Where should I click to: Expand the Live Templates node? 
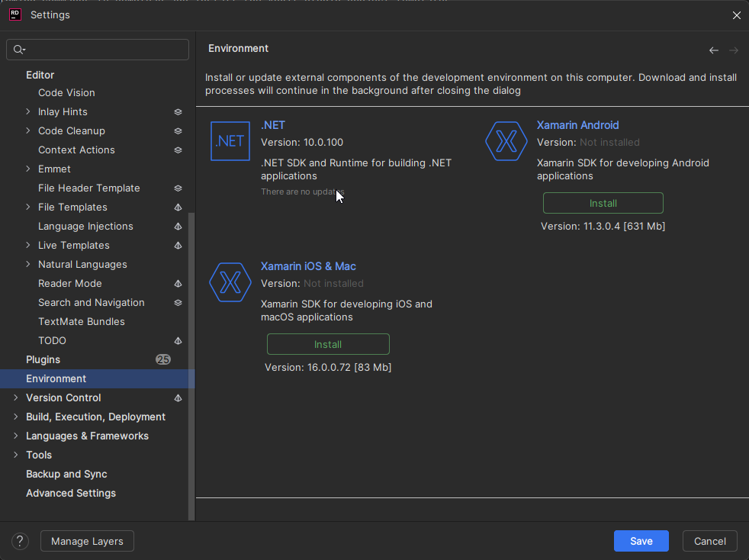(x=28, y=246)
